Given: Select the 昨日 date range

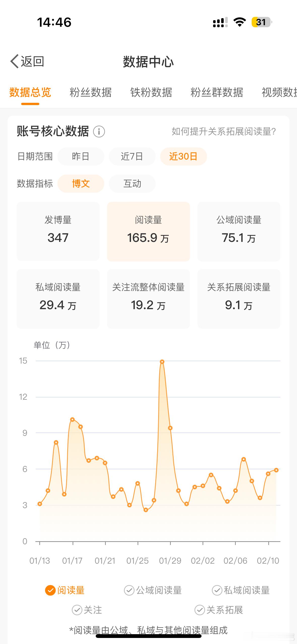Looking at the screenshot, I should [x=81, y=156].
